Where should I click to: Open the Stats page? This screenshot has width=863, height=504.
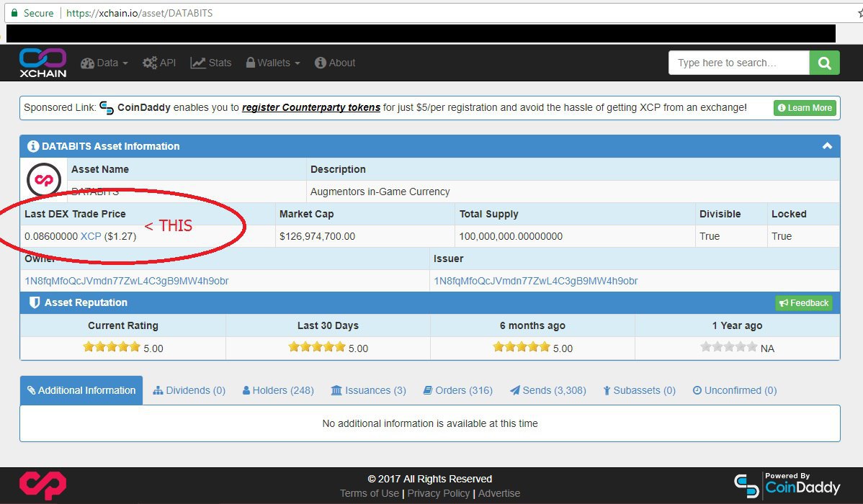(211, 63)
